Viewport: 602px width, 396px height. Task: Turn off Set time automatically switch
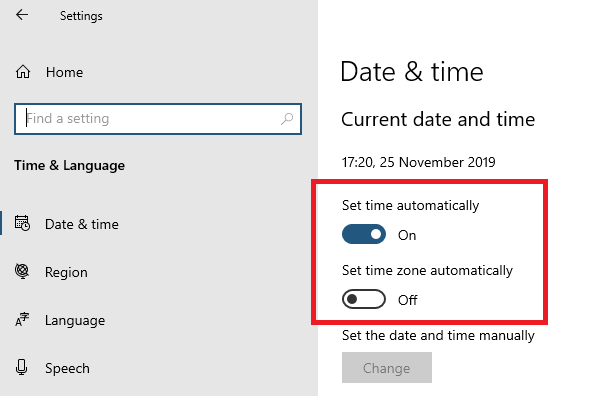(364, 234)
